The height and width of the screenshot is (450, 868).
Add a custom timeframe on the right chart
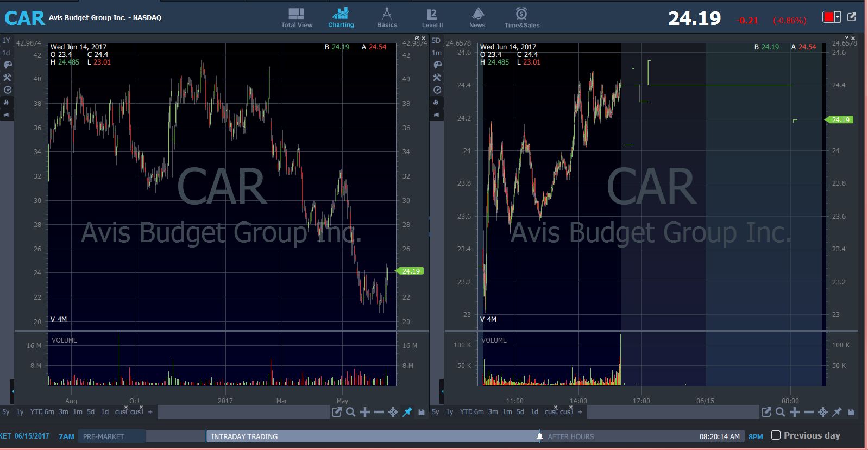580,412
